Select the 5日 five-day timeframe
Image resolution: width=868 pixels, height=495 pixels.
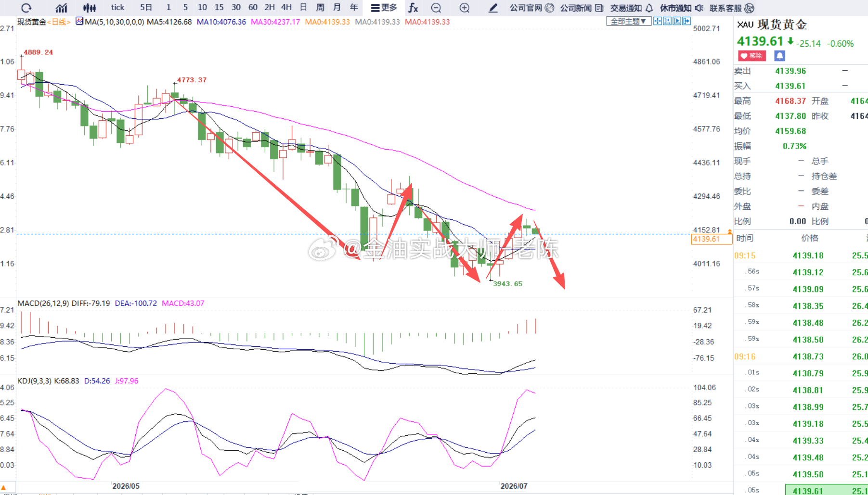(146, 8)
